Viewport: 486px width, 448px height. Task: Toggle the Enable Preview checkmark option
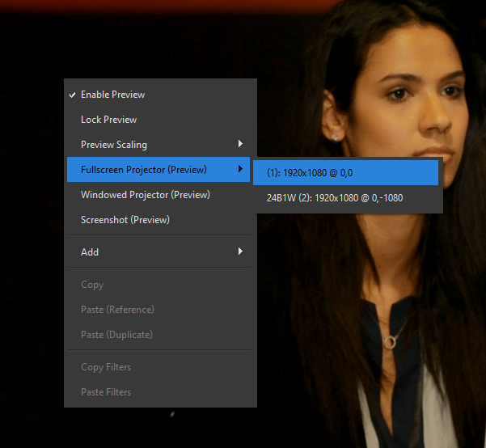pos(158,95)
